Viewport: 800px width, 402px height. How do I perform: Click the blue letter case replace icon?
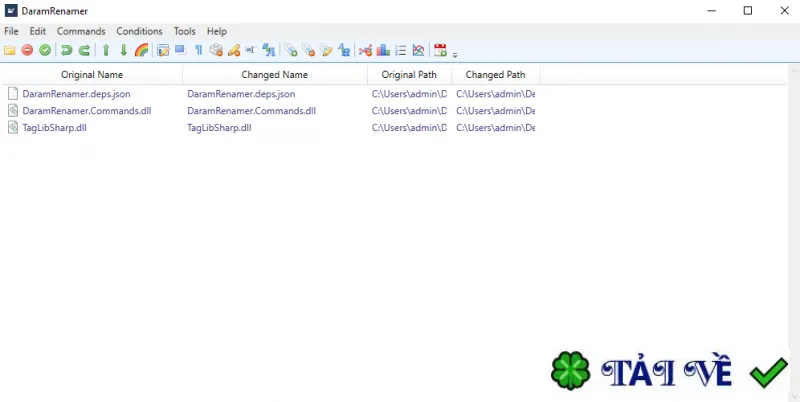(269, 50)
